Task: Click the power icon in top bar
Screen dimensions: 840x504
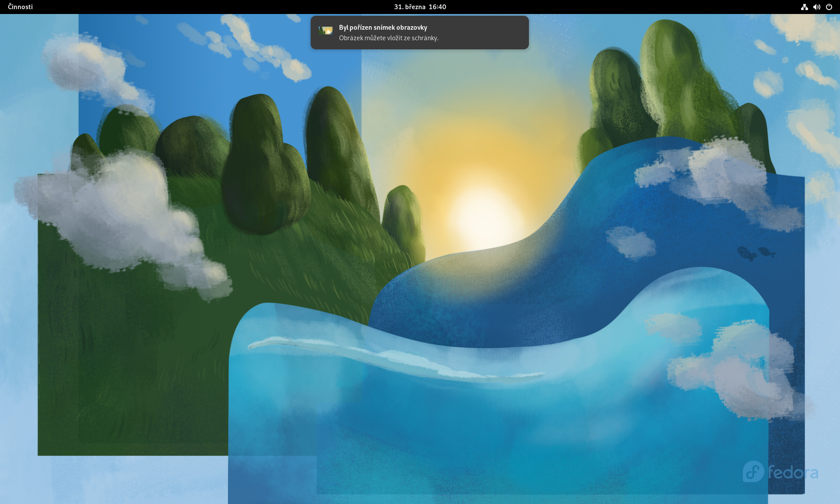Action: point(829,7)
